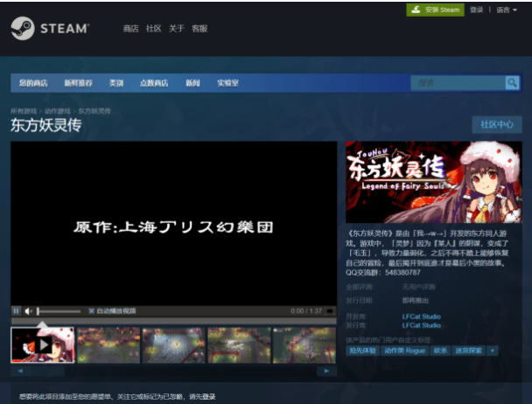532x404 pixels.
Task: Select the 抢先体验 early access tag
Action: click(x=362, y=351)
